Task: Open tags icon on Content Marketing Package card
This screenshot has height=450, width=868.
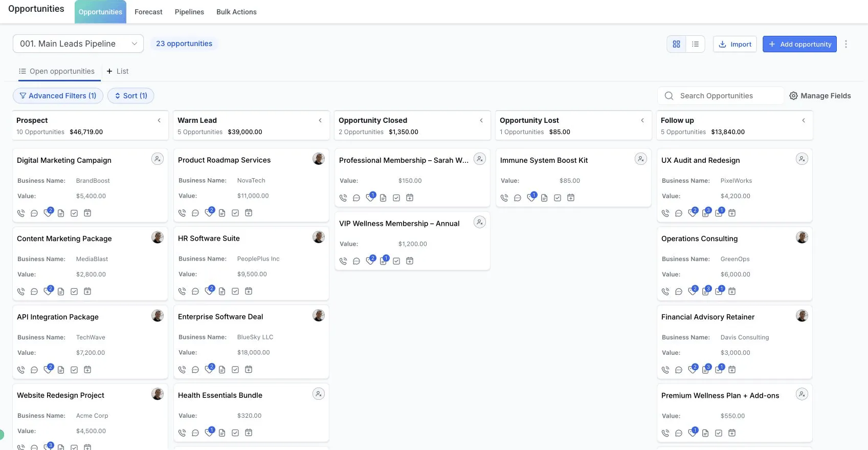Action: click(48, 291)
